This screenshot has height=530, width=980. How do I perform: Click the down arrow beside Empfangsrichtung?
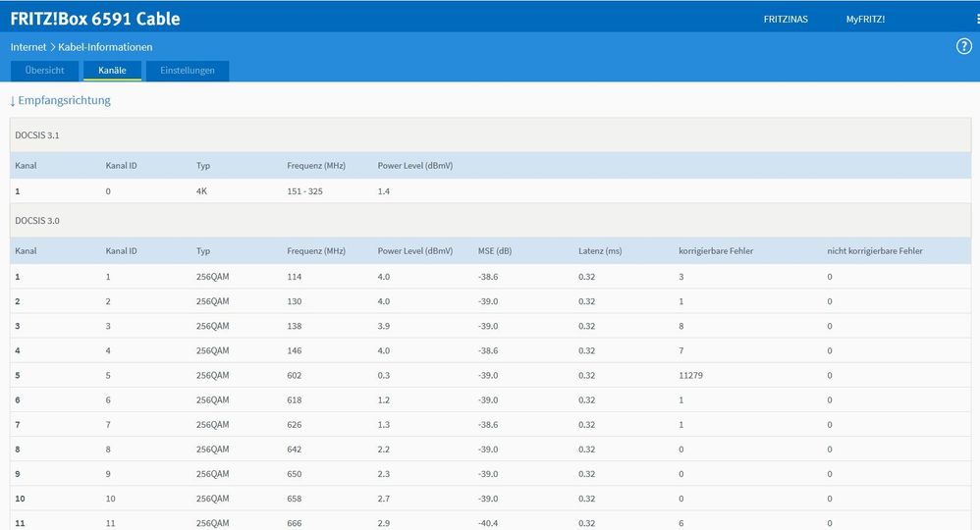(13, 101)
